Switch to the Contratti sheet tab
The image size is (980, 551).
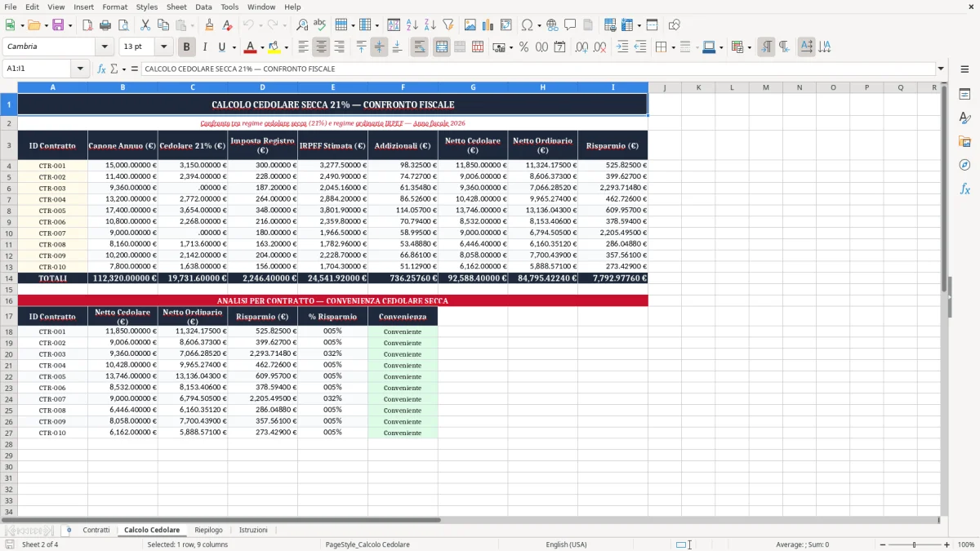[x=96, y=531]
